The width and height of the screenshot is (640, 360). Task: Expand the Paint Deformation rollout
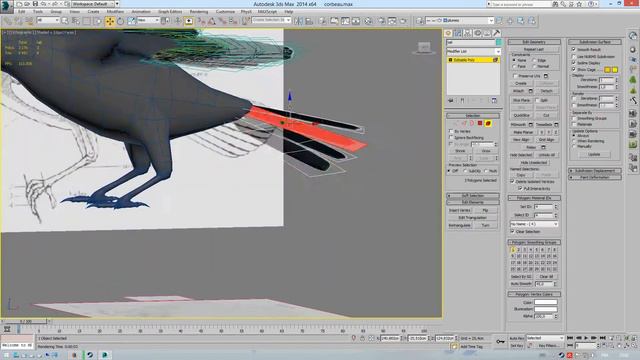(595, 178)
